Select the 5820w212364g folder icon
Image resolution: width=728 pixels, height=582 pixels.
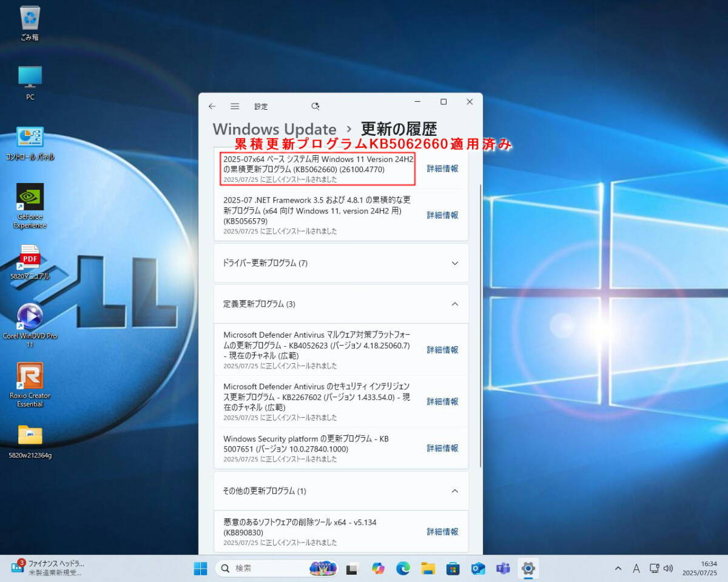pyautogui.click(x=30, y=441)
